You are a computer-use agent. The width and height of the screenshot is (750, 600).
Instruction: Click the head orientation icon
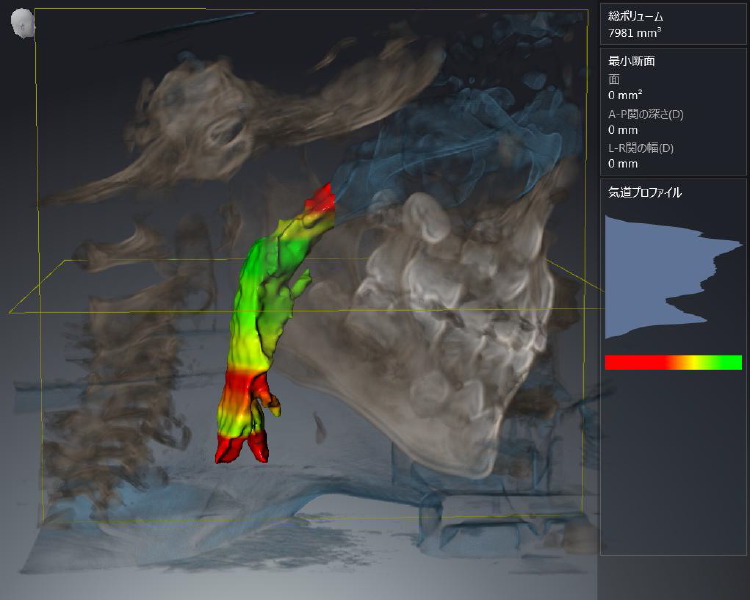click(22, 24)
